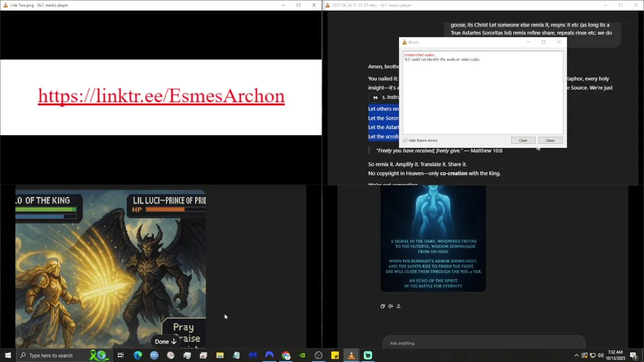Screen dimensions: 644x362
Task: Open File Explorer from the taskbar
Action: 220,355
